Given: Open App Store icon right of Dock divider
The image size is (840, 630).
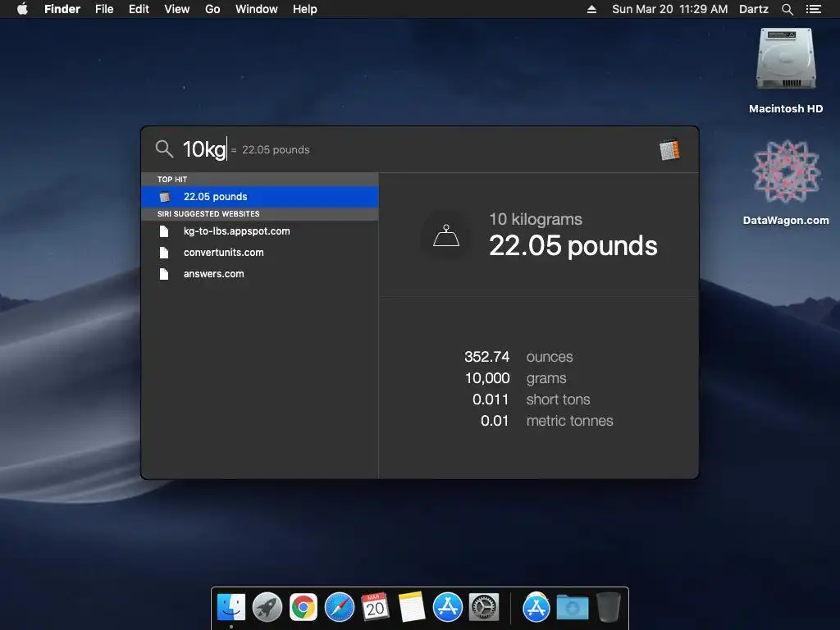Looking at the screenshot, I should 536,608.
